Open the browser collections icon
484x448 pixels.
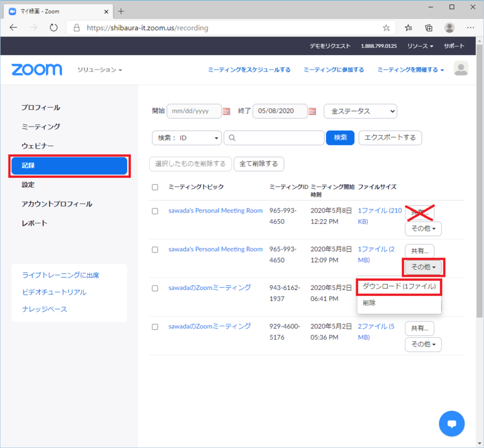(429, 28)
